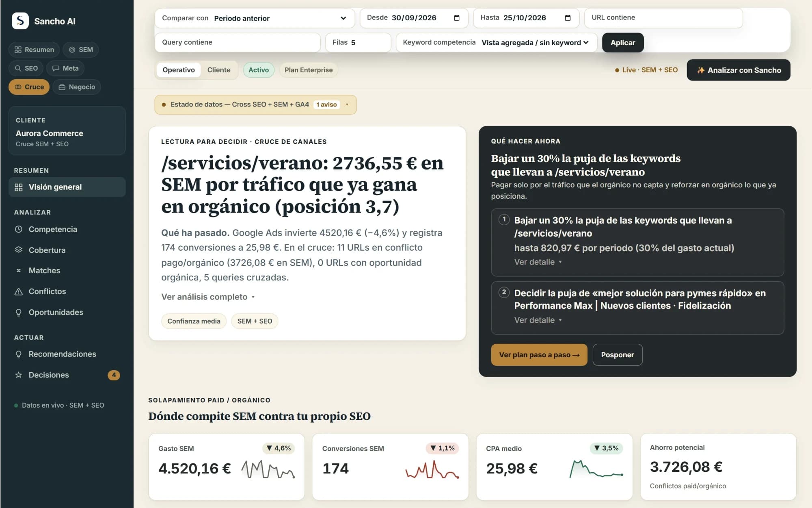Focus the Query contiene input field
This screenshot has height=508, width=812.
238,42
